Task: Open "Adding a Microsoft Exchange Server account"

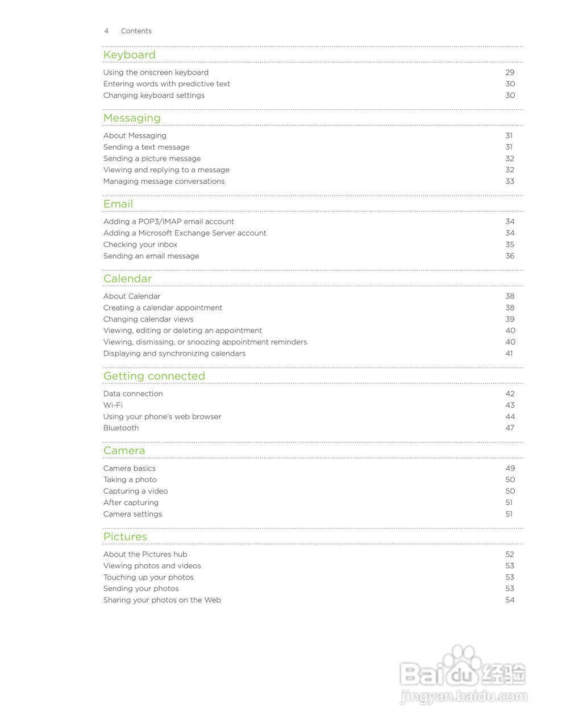Action: pyautogui.click(x=185, y=233)
